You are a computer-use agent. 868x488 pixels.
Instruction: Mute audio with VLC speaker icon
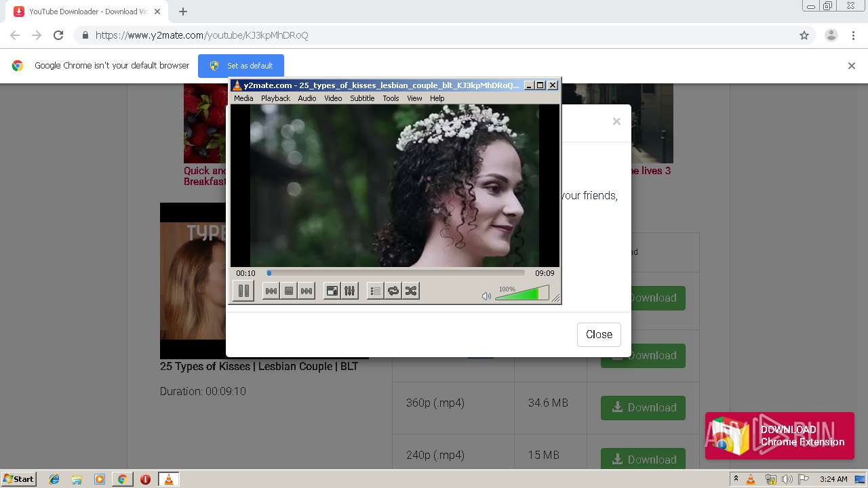click(x=486, y=296)
